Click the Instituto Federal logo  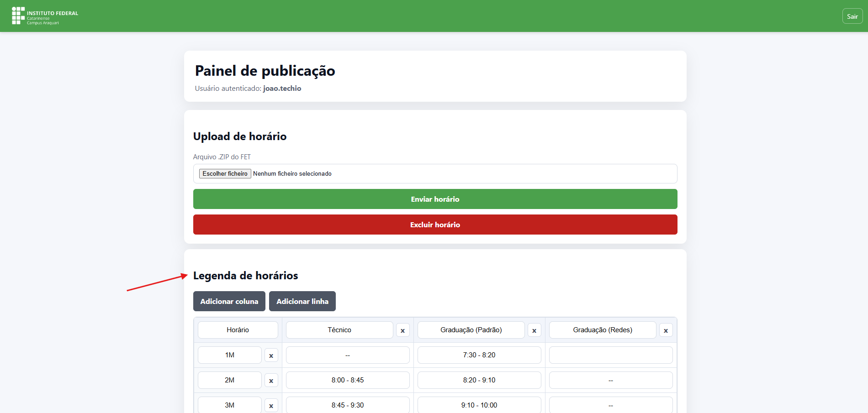45,16
